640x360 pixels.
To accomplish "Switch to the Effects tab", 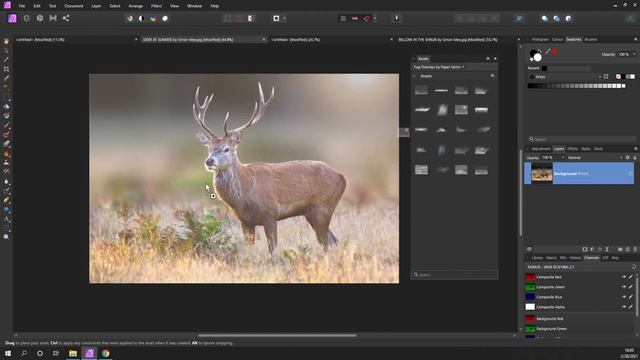I will 572,149.
